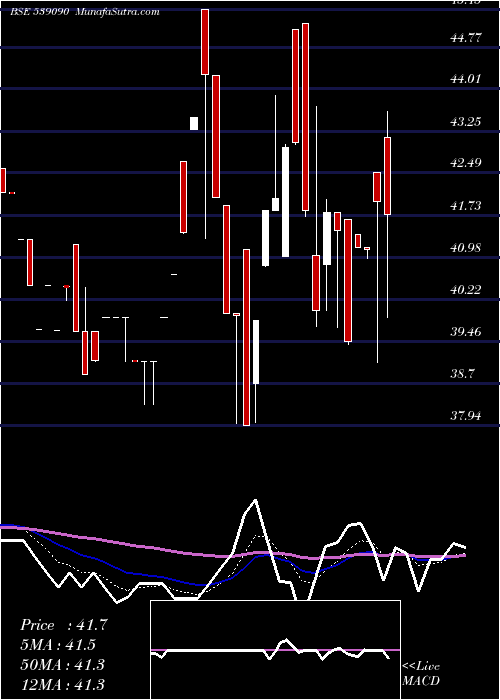500x700 pixels.
Task: Click the 38.7 price axis label
Action: (x=463, y=374)
